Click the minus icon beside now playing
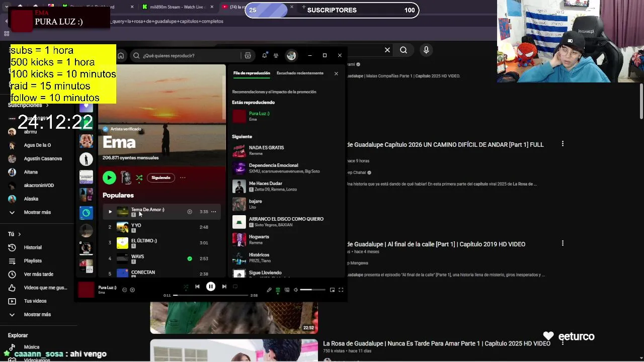This screenshot has height=362, width=644. pyautogui.click(x=125, y=290)
